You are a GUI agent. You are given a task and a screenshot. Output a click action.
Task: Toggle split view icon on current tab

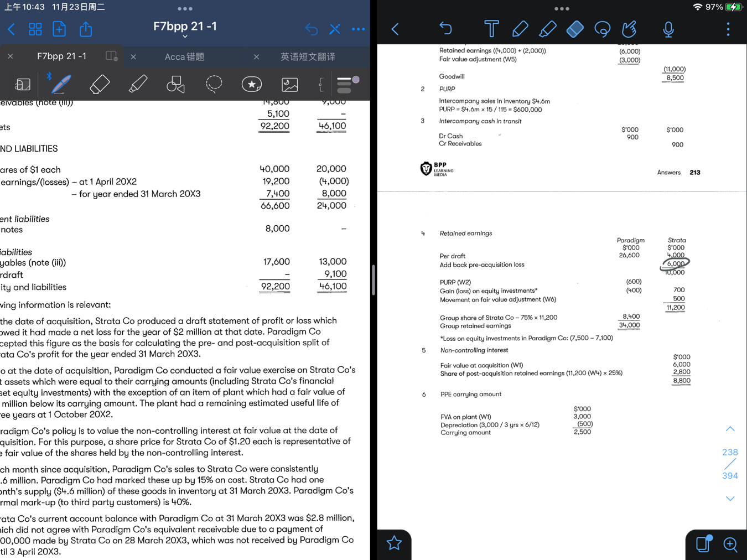click(x=112, y=56)
